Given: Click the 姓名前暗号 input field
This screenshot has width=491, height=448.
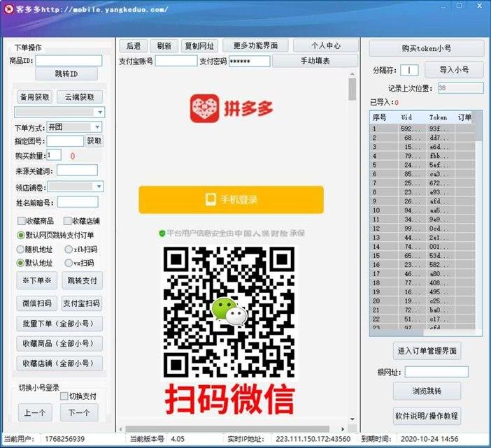Looking at the screenshot, I should click(78, 202).
